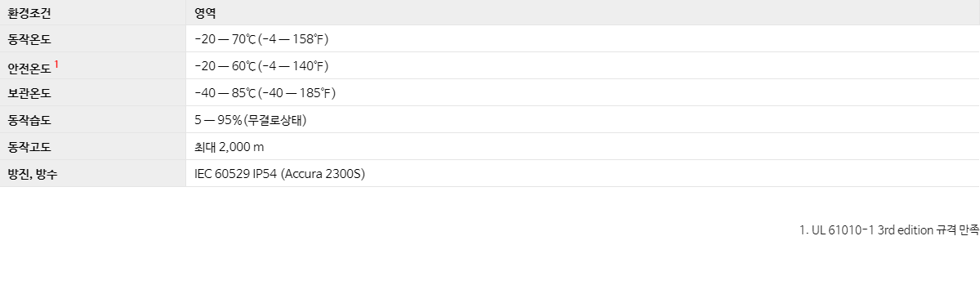Screen dimensions: 980x294
Task: Click the 동작온도 row label
Action: (29, 39)
